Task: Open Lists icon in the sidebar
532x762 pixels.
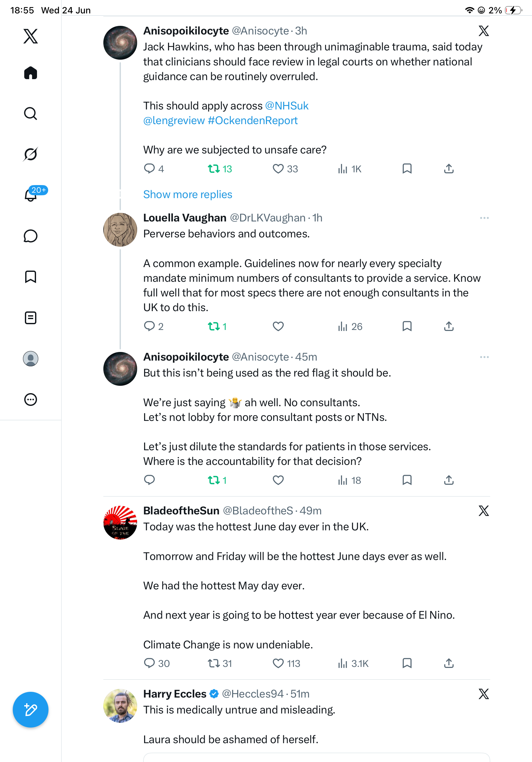Action: 31,317
